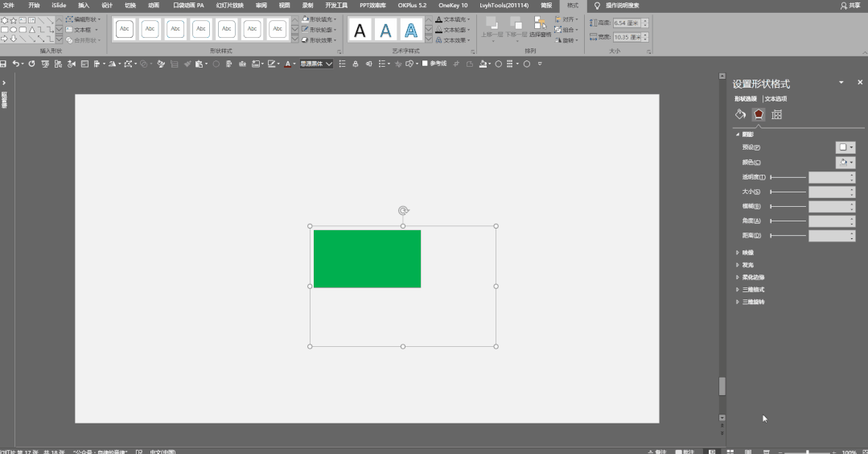Click the Save icon in quick access toolbar
This screenshot has width=868, height=454.
[x=3, y=64]
